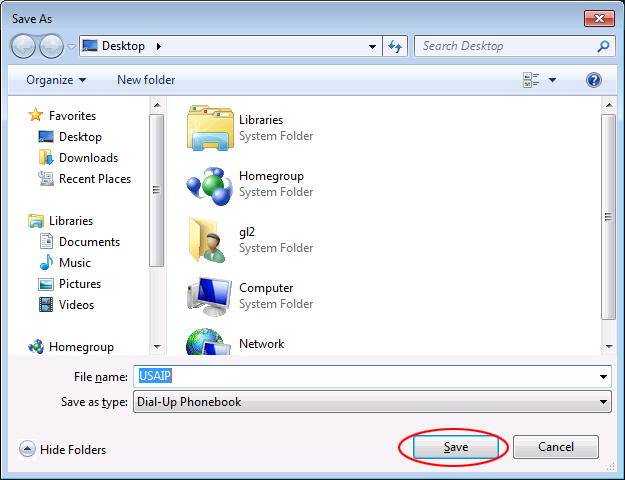Click the Forward navigation arrow
Viewport: 625px width, 480px height.
(51, 47)
